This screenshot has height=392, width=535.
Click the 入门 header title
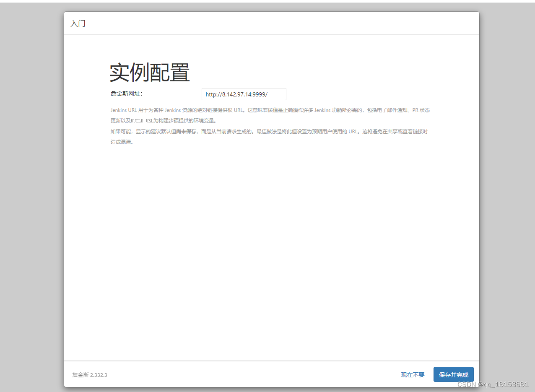click(78, 23)
